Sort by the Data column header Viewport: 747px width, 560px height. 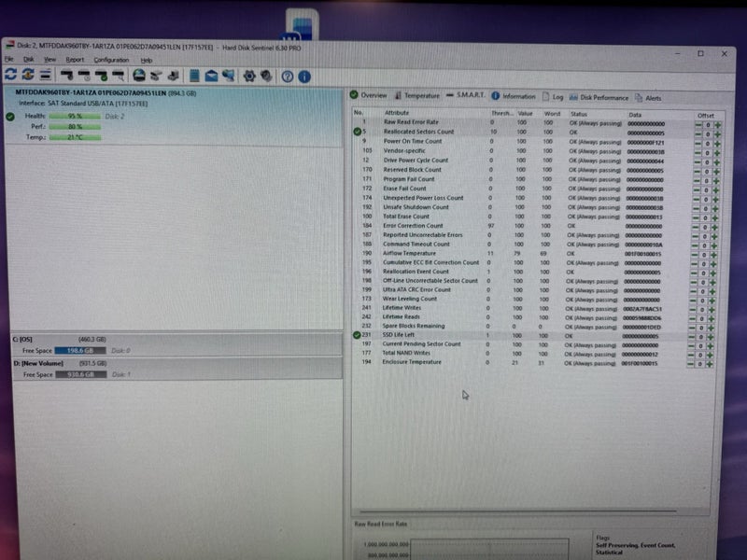tap(635, 115)
